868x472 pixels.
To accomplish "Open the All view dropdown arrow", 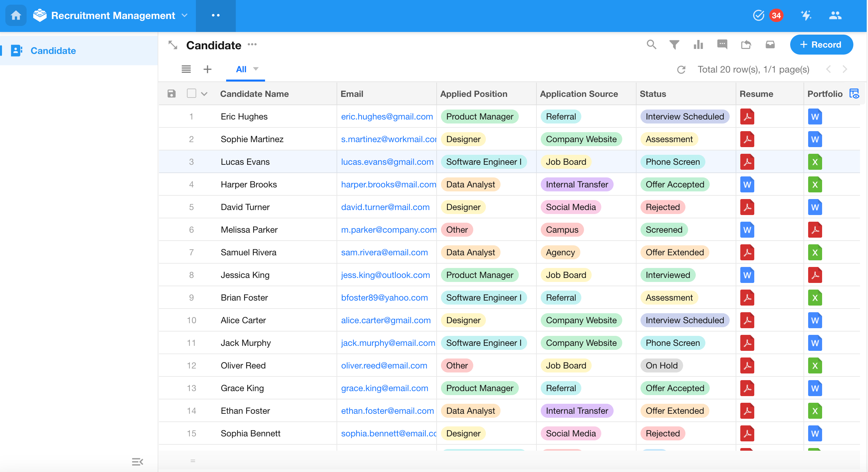I will click(256, 69).
